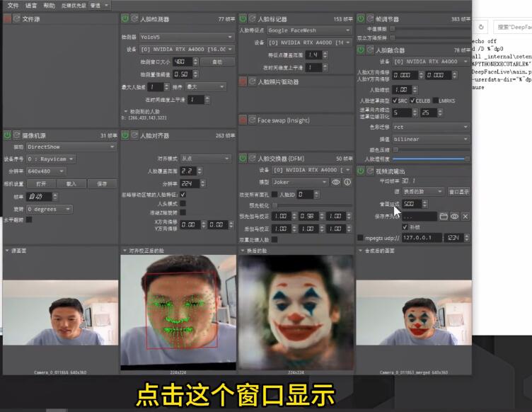
Task: Click the 保存 save camera settings button
Action: point(102,183)
